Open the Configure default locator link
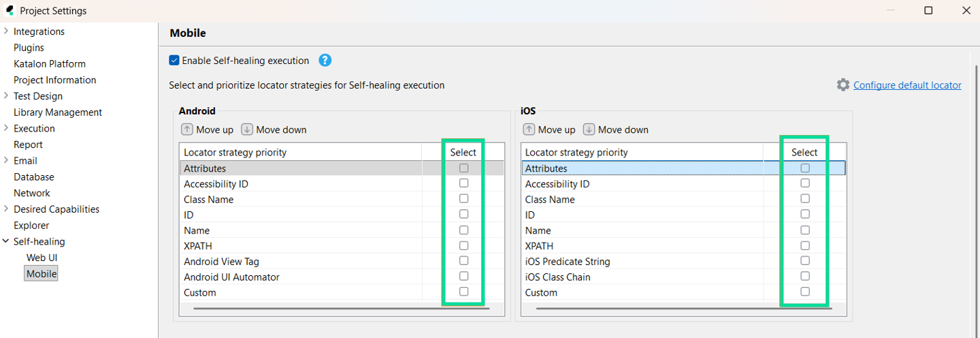Image resolution: width=980 pixels, height=338 pixels. tap(907, 85)
